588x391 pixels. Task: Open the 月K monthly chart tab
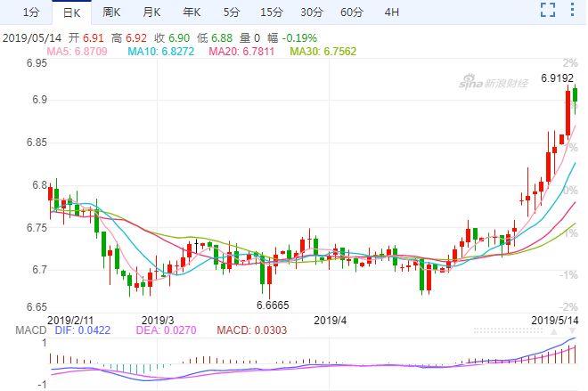[x=151, y=12]
